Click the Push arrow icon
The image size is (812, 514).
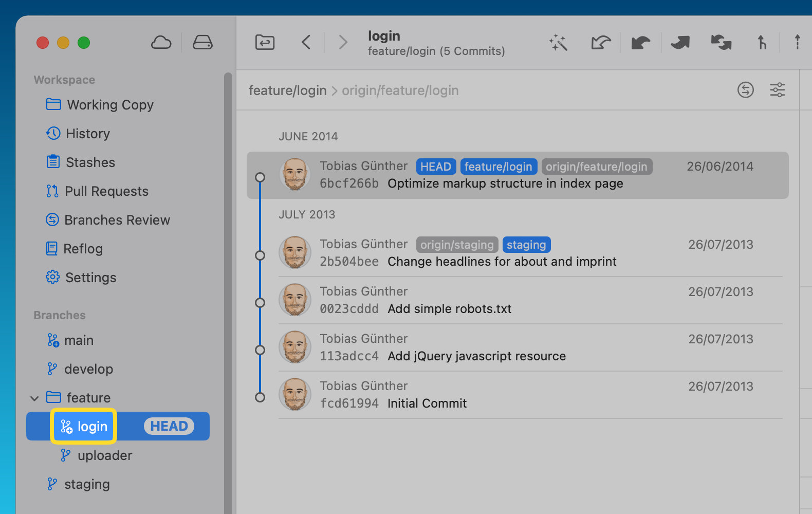(x=680, y=43)
